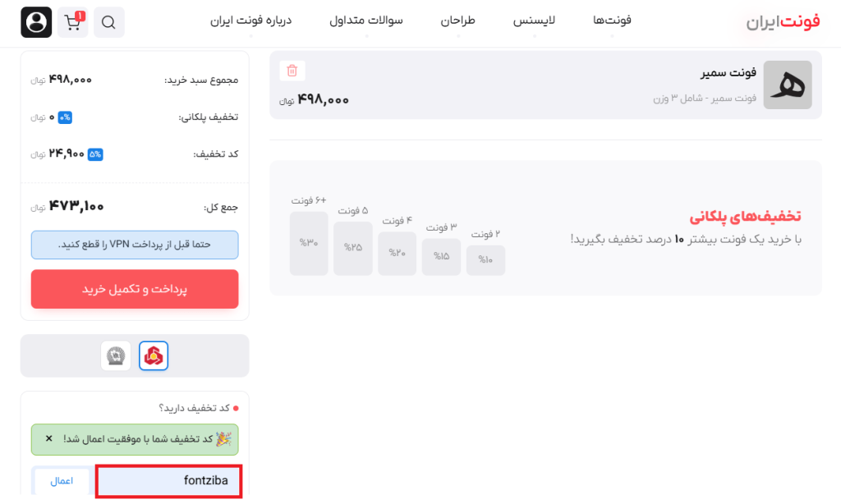841x504 pixels.
Task: Click the 5% discount code badge
Action: pos(95,153)
